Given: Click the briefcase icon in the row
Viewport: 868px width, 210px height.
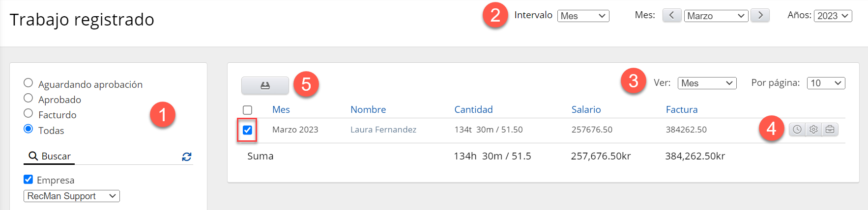Looking at the screenshot, I should coord(830,130).
